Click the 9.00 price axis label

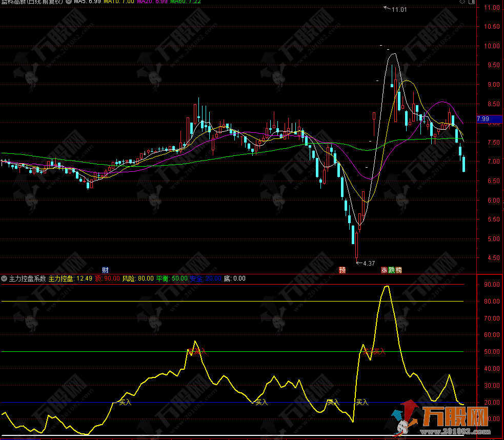point(494,85)
